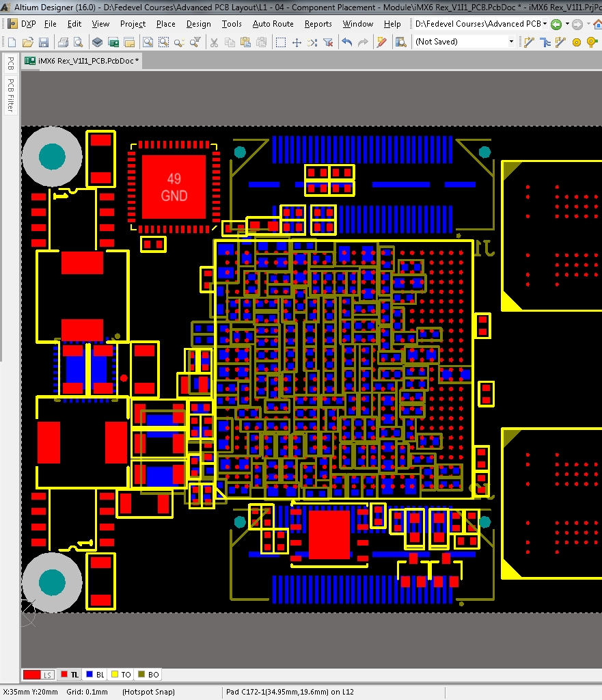
Task: Open the PCB Filter side panel
Action: point(10,96)
